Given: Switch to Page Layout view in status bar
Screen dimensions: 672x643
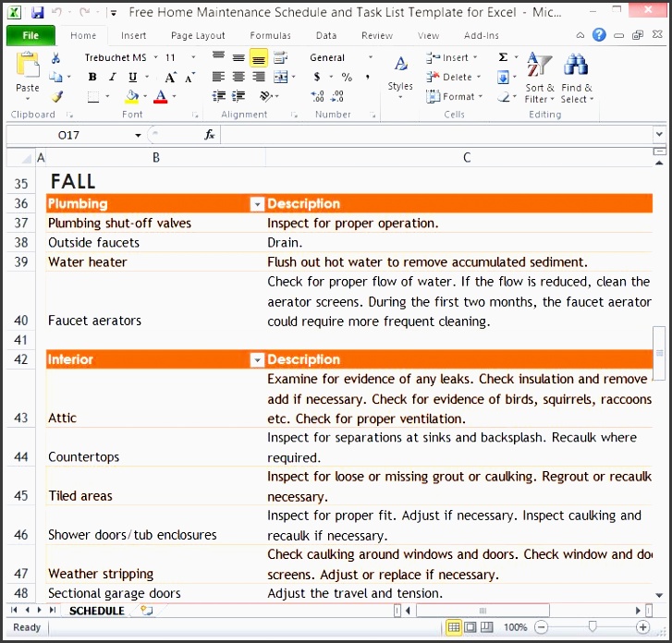Looking at the screenshot, I should (470, 627).
